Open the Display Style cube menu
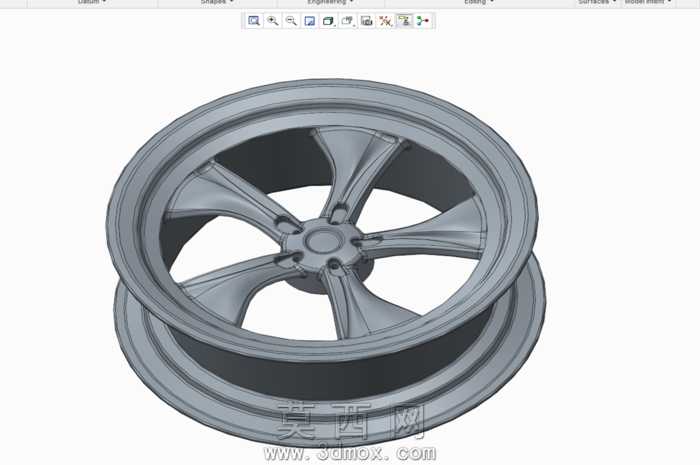 (x=329, y=21)
